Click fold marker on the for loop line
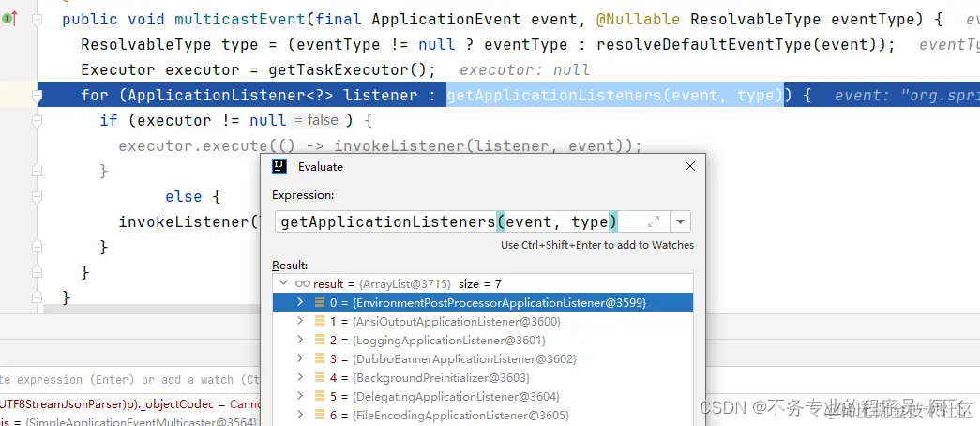Image resolution: width=980 pixels, height=426 pixels. (x=37, y=96)
